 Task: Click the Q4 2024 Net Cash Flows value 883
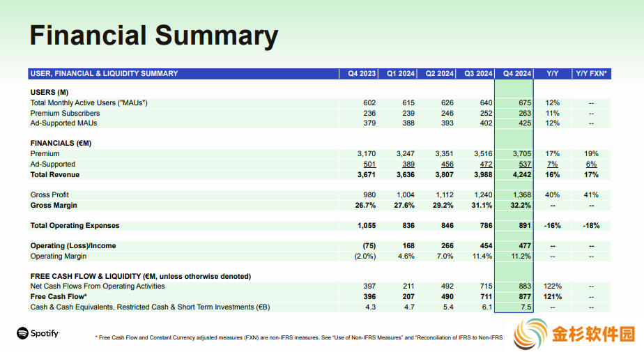click(x=525, y=286)
